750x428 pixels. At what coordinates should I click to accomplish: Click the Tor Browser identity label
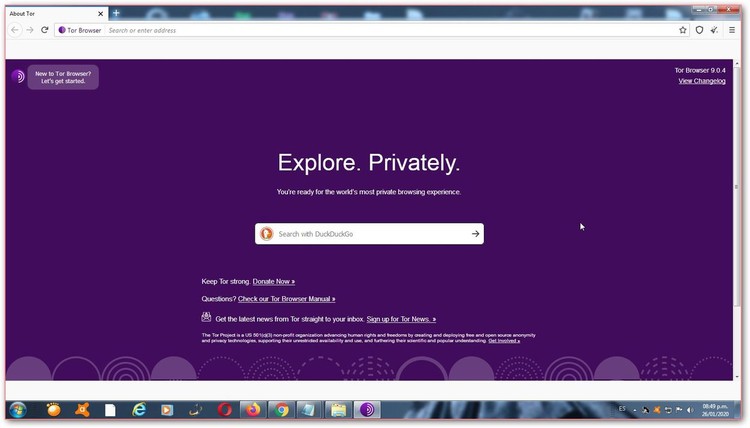[x=80, y=30]
